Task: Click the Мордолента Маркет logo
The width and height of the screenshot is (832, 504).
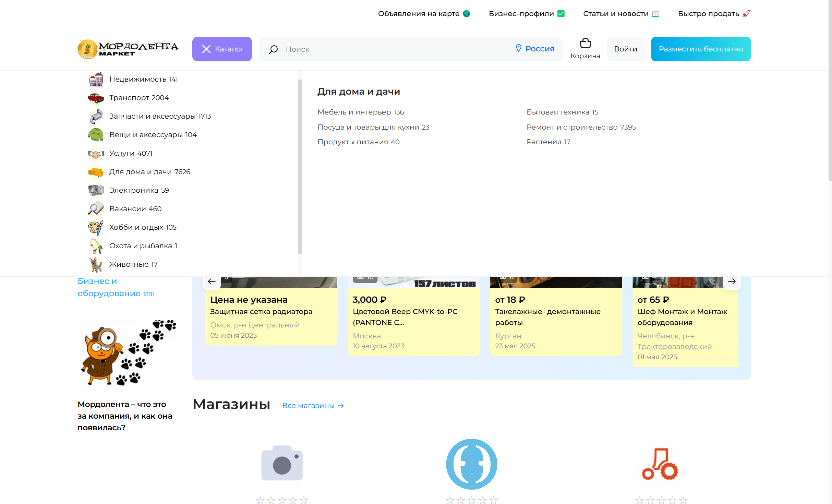Action: pyautogui.click(x=128, y=49)
